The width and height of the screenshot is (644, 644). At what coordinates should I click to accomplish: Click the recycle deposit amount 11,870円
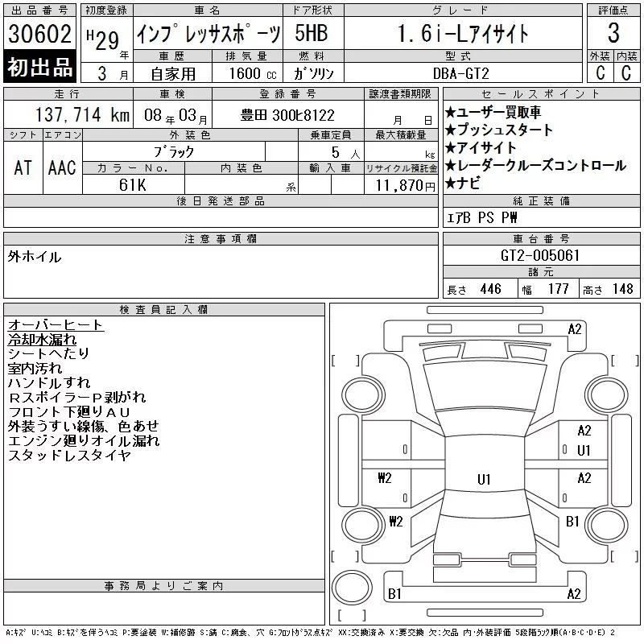click(406, 185)
